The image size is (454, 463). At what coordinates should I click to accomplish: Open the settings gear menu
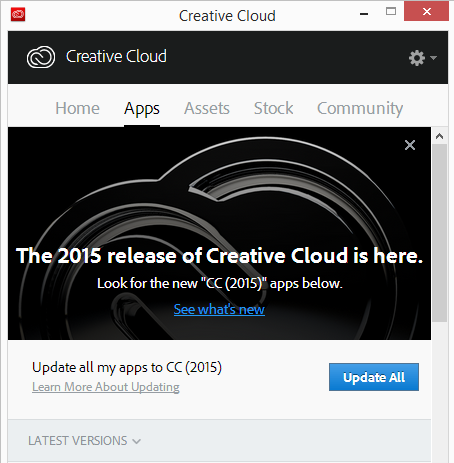click(417, 58)
